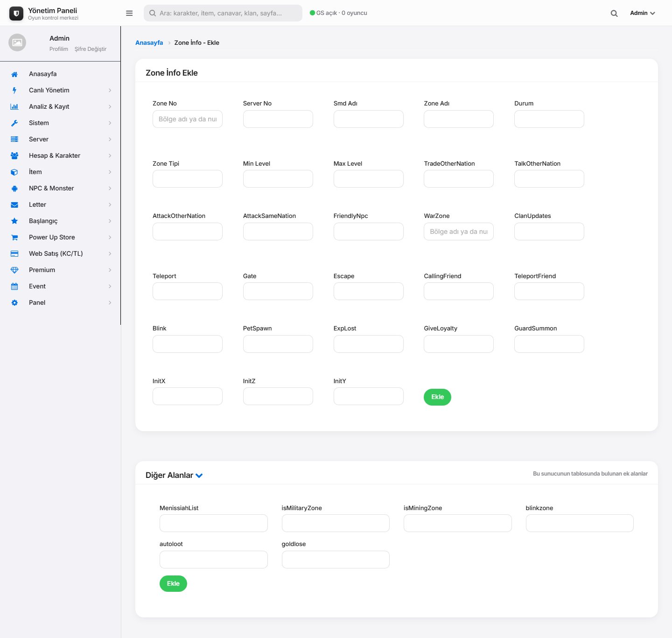This screenshot has height=638, width=672.
Task: Open the Profilim link
Action: pos(59,49)
